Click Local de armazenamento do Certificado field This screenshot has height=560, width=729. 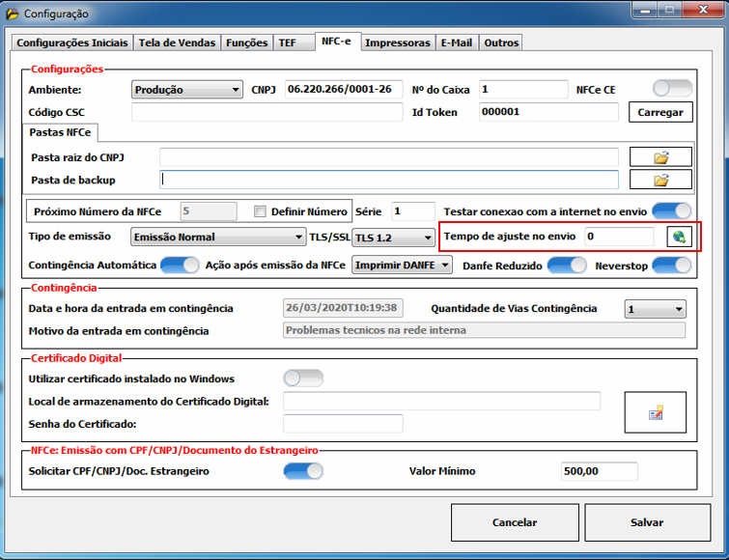(441, 401)
